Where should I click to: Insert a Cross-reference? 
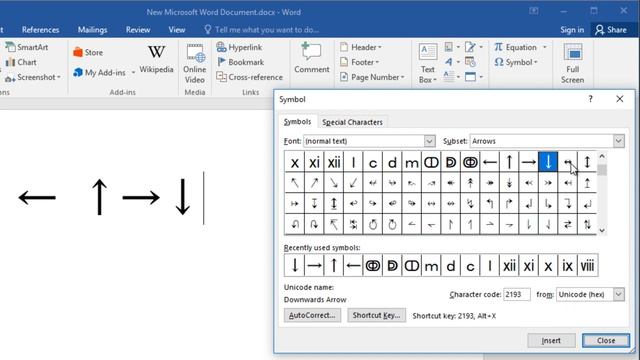[x=249, y=77]
